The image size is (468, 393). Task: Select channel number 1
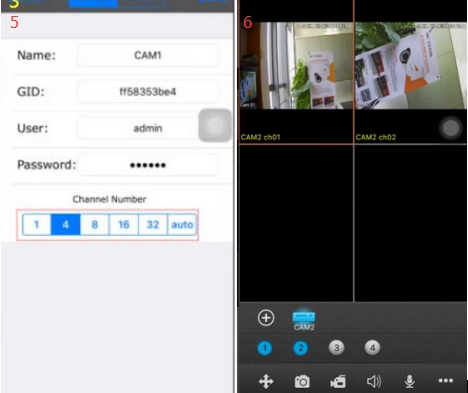pos(37,225)
